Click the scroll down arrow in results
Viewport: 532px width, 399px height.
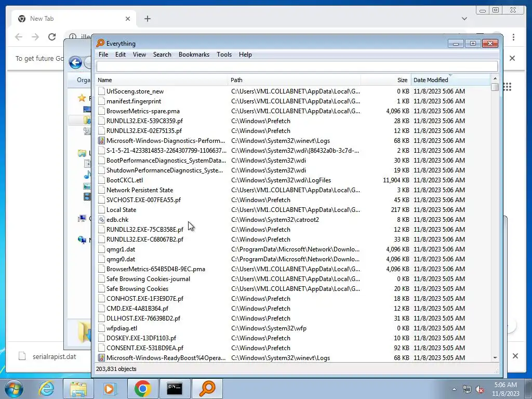point(495,357)
